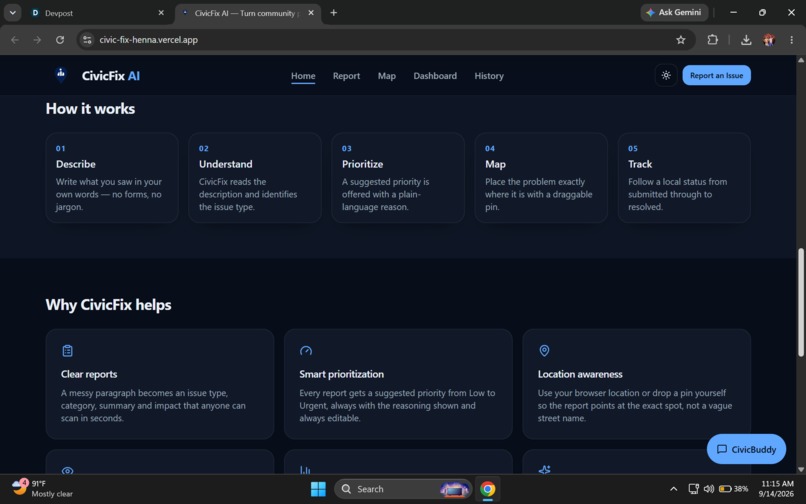Open the History nav link
Image resolution: width=806 pixels, height=504 pixels.
[489, 76]
